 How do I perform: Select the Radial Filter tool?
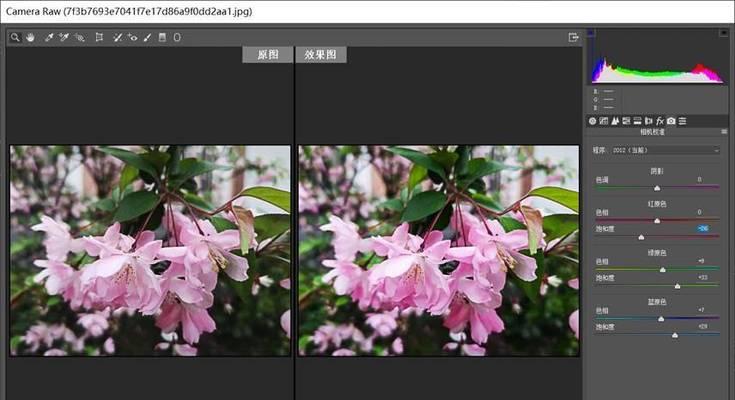coord(177,37)
